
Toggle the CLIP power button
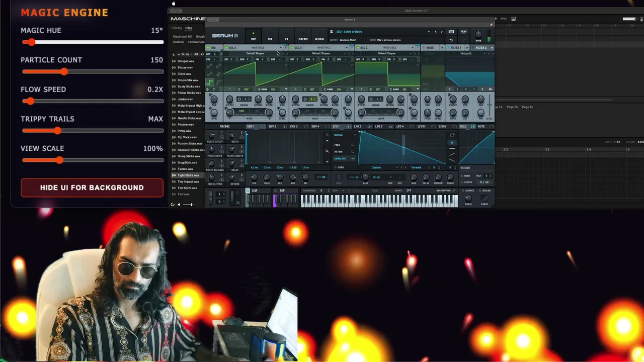tap(248, 191)
